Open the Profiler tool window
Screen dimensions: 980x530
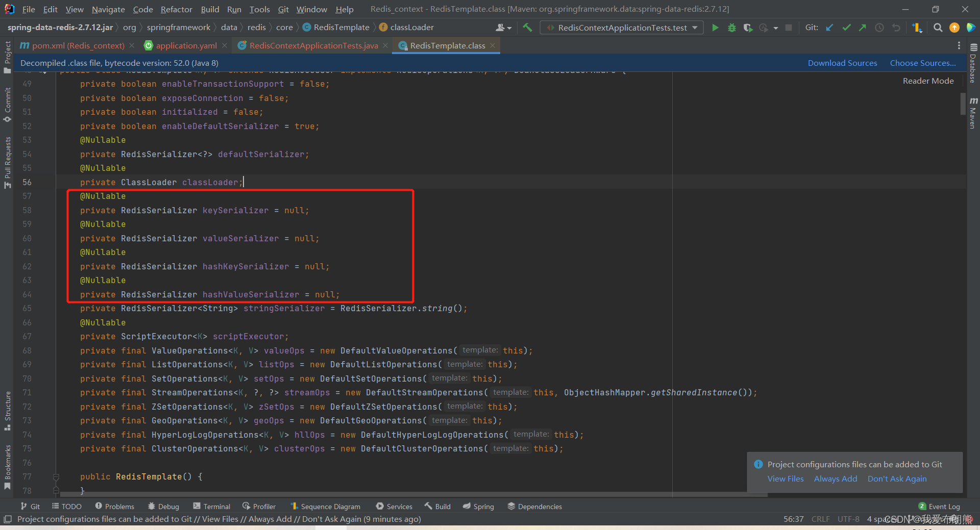point(259,506)
